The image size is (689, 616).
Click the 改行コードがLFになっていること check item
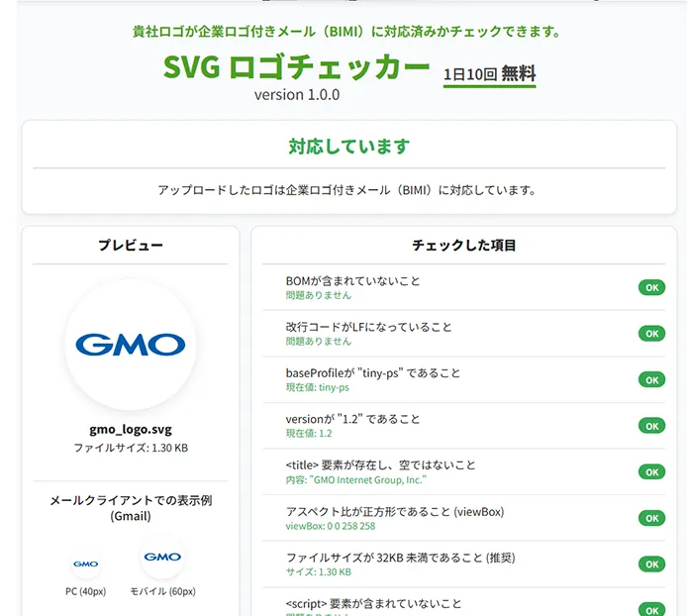(x=368, y=327)
